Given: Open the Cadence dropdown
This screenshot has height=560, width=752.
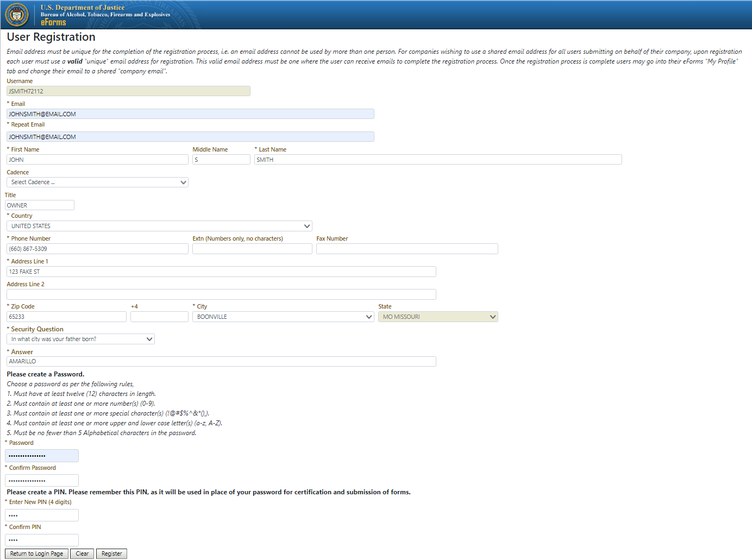Looking at the screenshot, I should point(97,182).
